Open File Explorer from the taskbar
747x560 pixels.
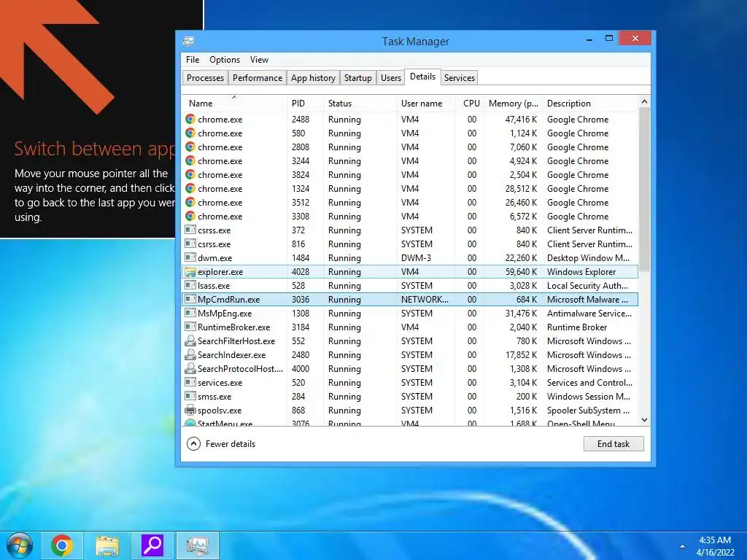click(x=107, y=545)
